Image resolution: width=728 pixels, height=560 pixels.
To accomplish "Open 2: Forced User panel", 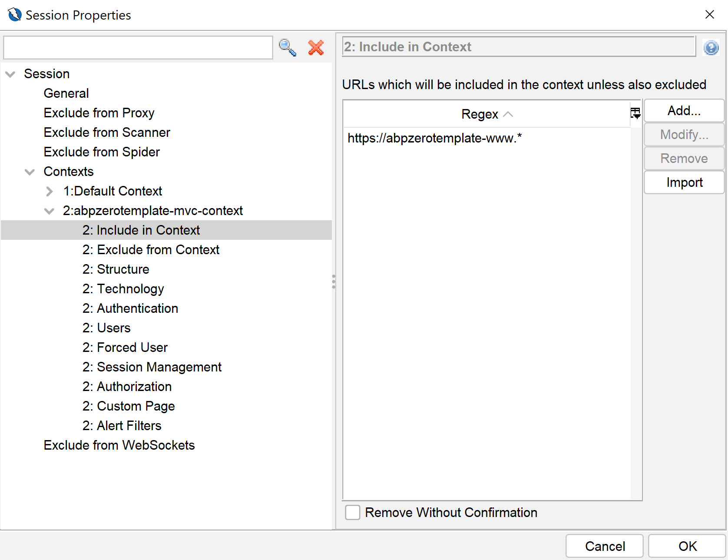I will click(x=125, y=348).
